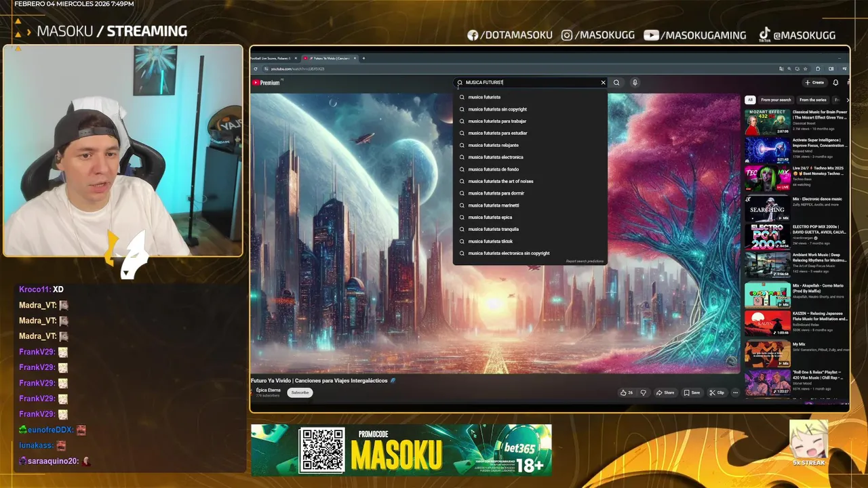The image size is (868, 488).
Task: Choose suggestion "musica futurista para trabajar"
Action: pyautogui.click(x=530, y=121)
